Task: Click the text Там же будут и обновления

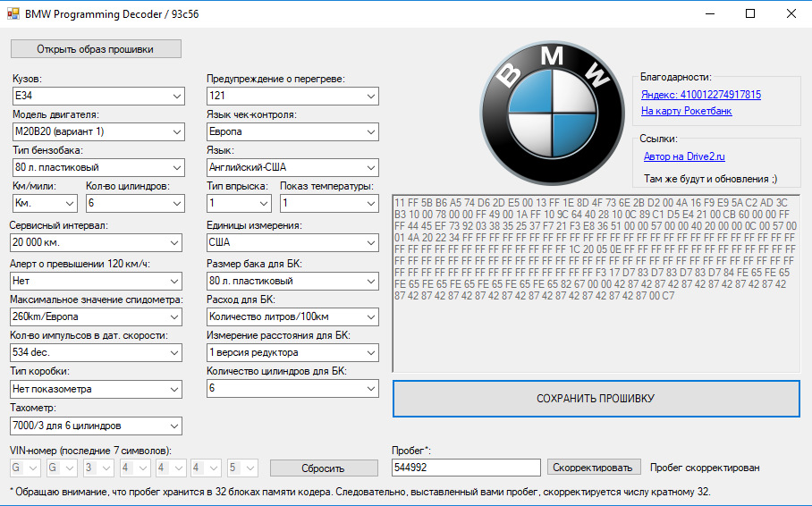Action: coord(710,179)
